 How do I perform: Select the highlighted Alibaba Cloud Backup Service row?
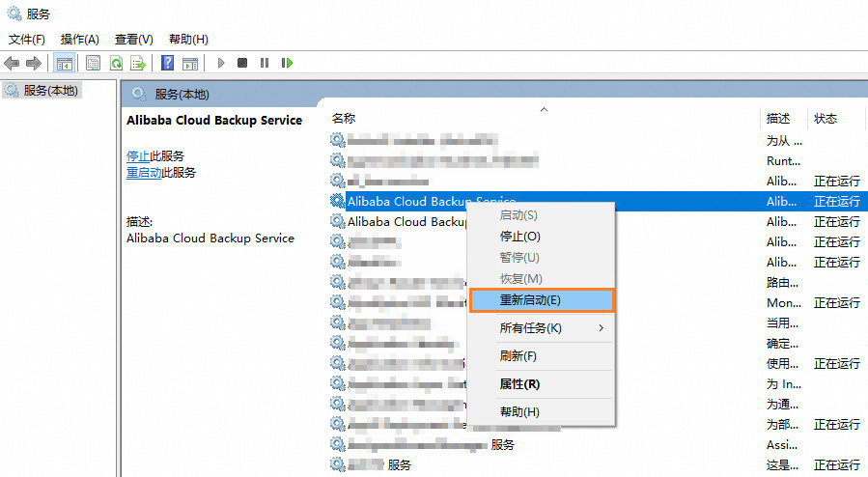point(599,202)
